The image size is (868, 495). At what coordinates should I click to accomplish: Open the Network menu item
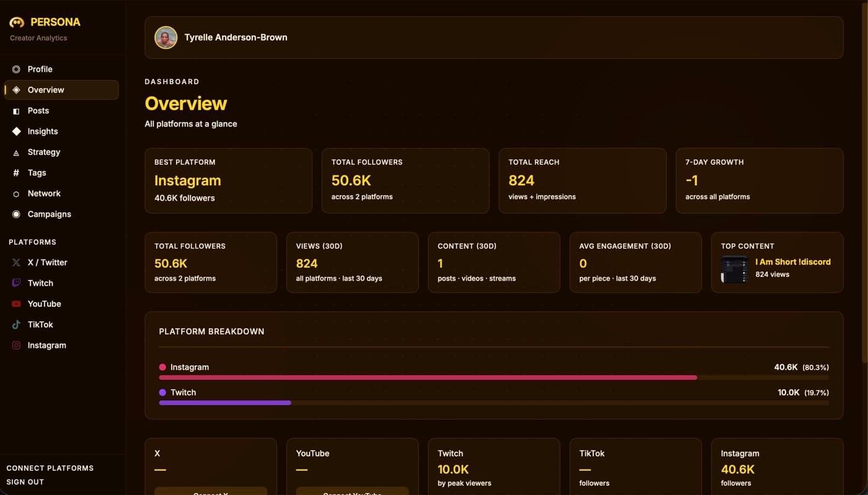(43, 193)
